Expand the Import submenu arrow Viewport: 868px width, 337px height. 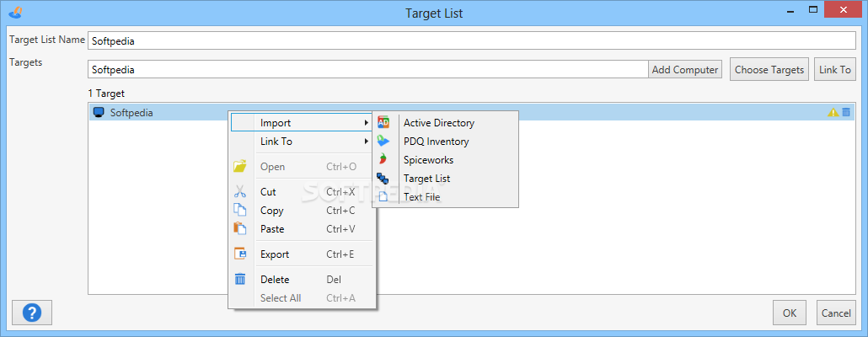tap(366, 123)
